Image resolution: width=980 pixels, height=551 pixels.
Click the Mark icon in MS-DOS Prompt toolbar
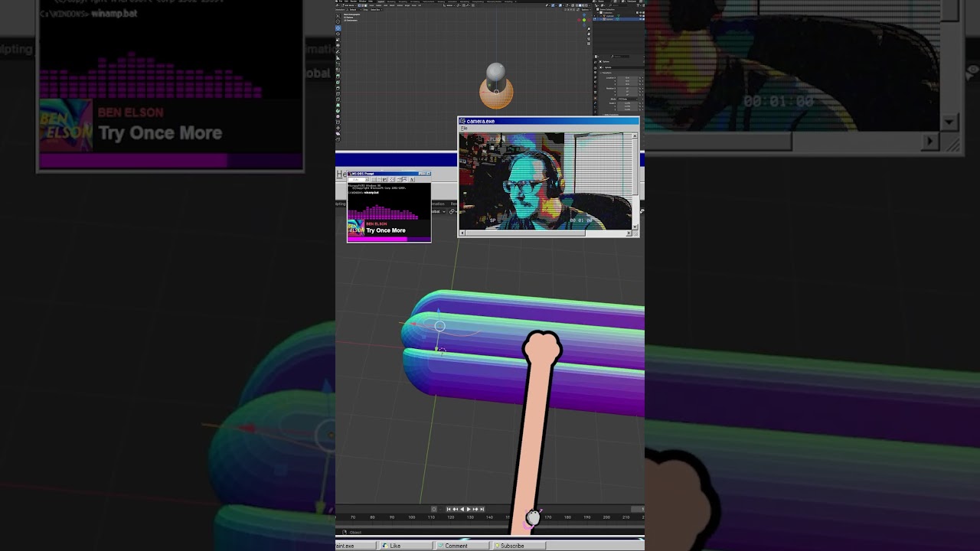[x=374, y=179]
